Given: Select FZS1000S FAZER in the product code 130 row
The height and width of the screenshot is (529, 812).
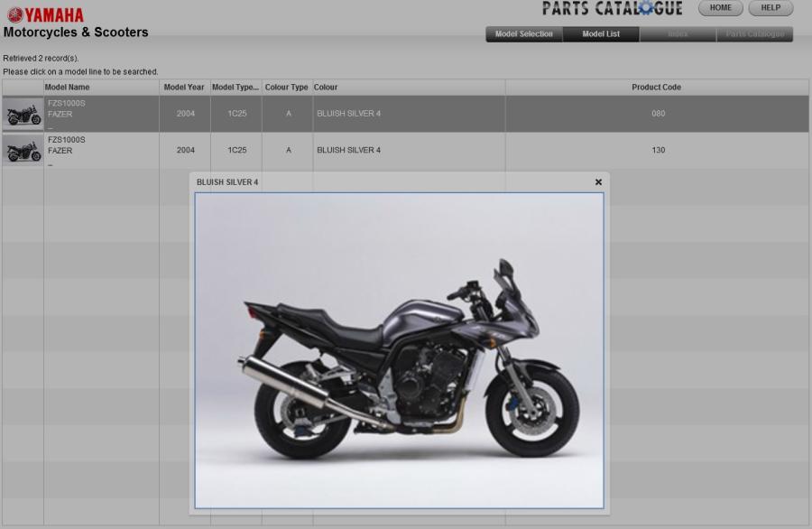Looking at the screenshot, I should pos(67,145).
